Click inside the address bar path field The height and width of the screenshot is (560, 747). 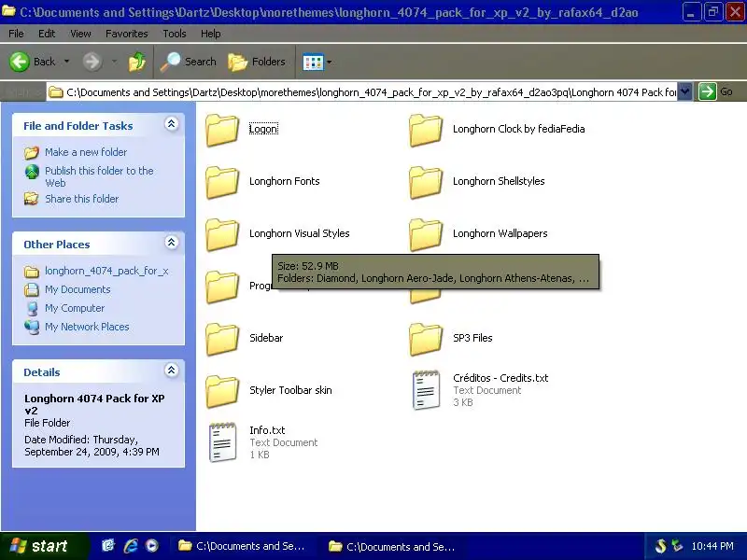click(x=362, y=91)
